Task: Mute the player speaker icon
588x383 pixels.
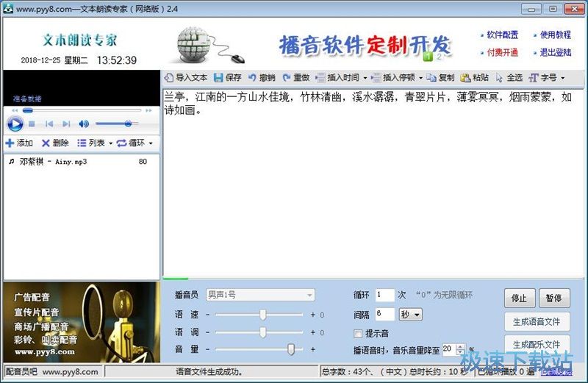Action: tap(84, 124)
